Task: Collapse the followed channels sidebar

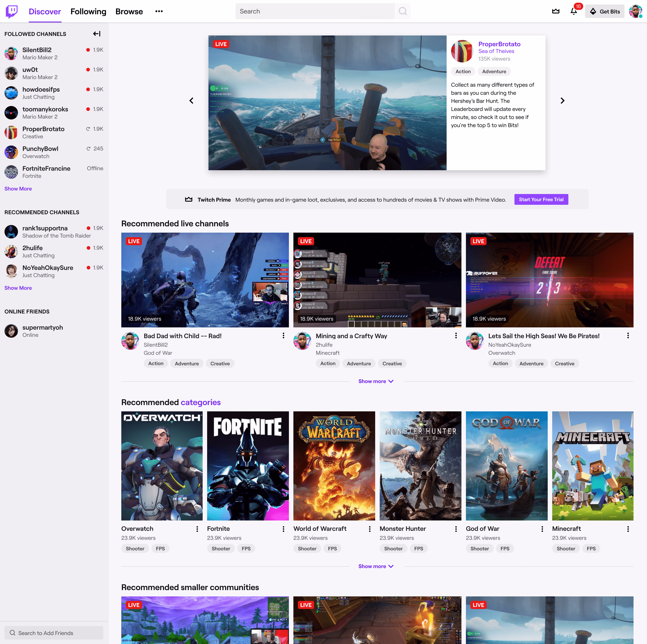Action: point(96,33)
